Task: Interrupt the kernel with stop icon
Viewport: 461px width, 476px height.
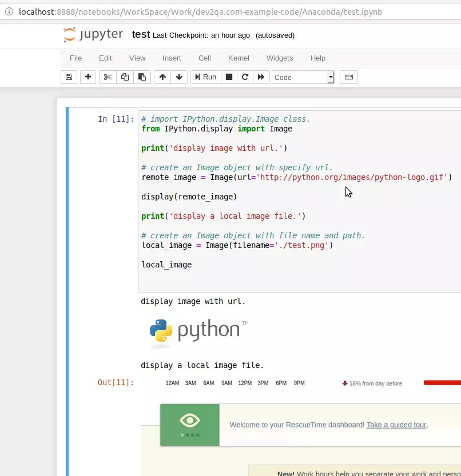Action: [229, 77]
